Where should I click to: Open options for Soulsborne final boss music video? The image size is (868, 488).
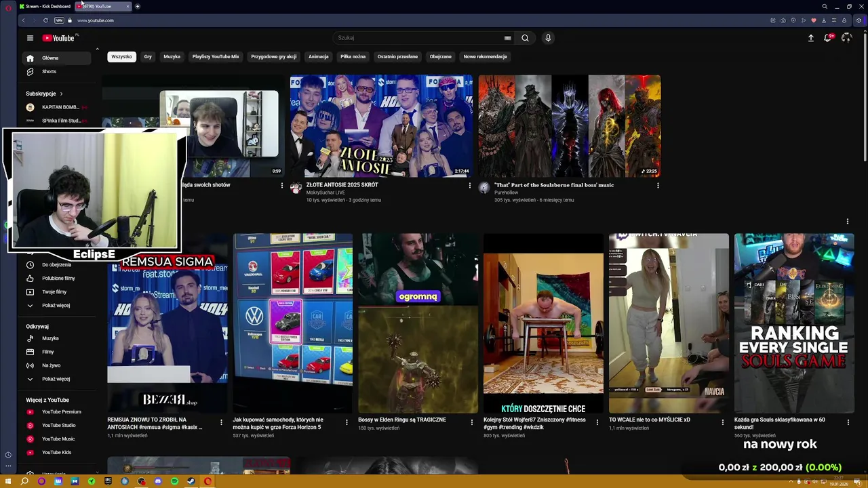pos(658,185)
